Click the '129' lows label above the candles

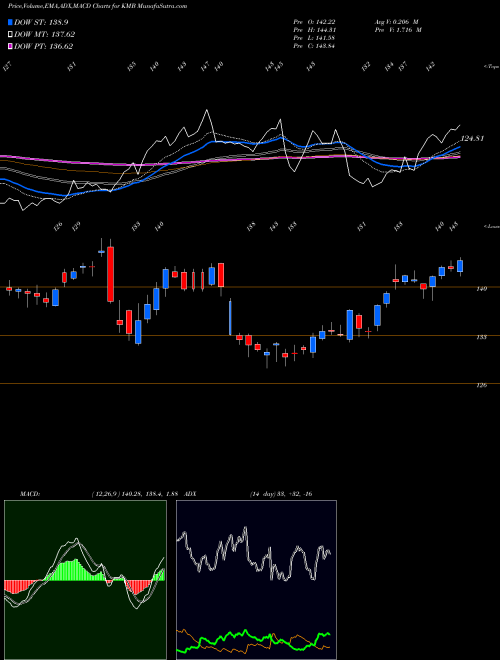[x=76, y=227]
